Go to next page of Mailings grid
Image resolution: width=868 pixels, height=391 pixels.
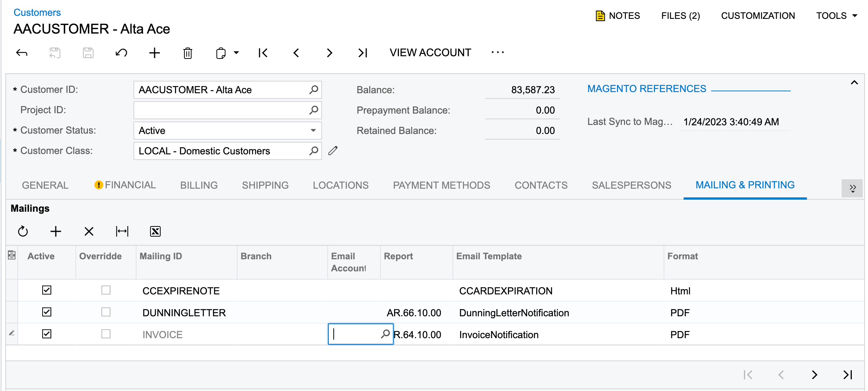tap(814, 375)
